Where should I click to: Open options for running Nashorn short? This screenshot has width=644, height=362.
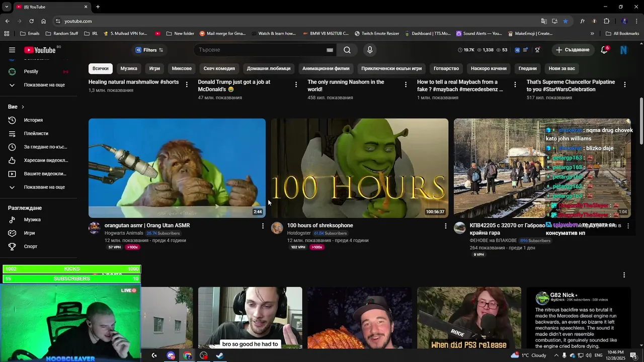click(406, 84)
